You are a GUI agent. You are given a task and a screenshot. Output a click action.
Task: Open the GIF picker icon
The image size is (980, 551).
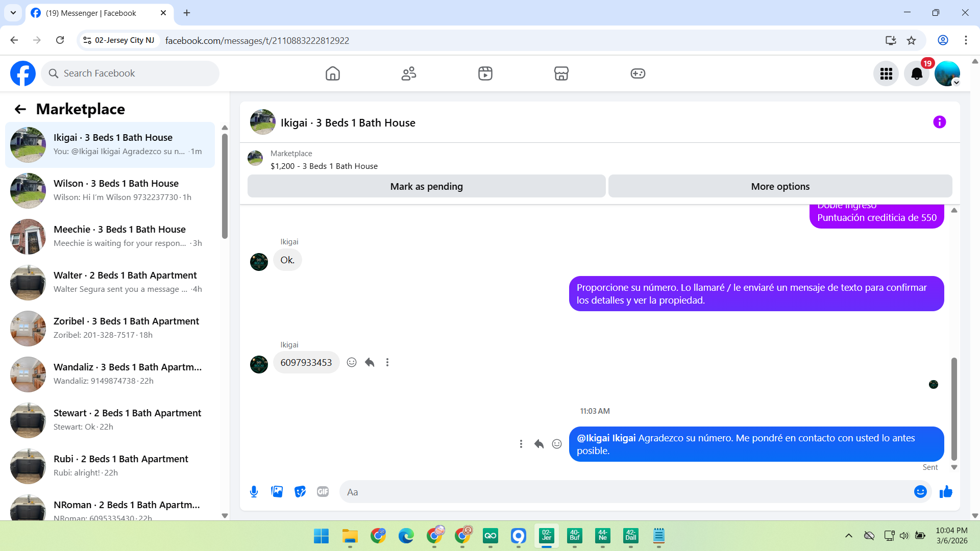(x=323, y=492)
